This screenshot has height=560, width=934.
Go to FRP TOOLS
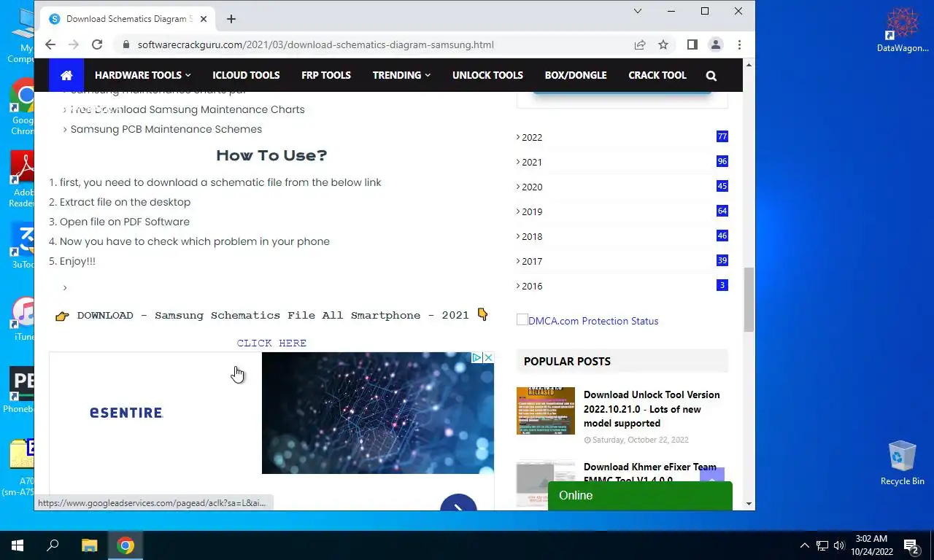(x=326, y=75)
